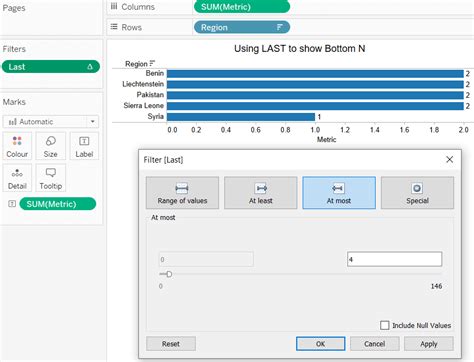This screenshot has height=362, width=474.
Task: Click the disabled minimum value field showing 0
Action: pyautogui.click(x=206, y=259)
